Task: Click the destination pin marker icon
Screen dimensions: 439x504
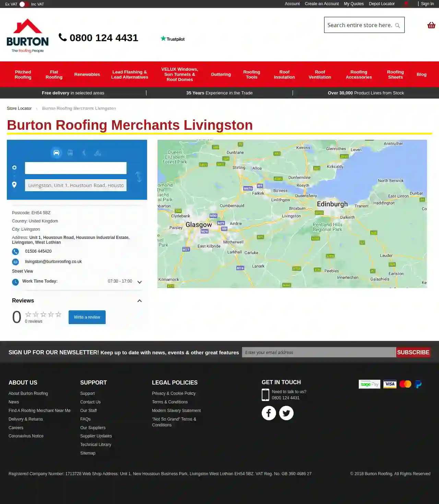Action: pos(14,184)
